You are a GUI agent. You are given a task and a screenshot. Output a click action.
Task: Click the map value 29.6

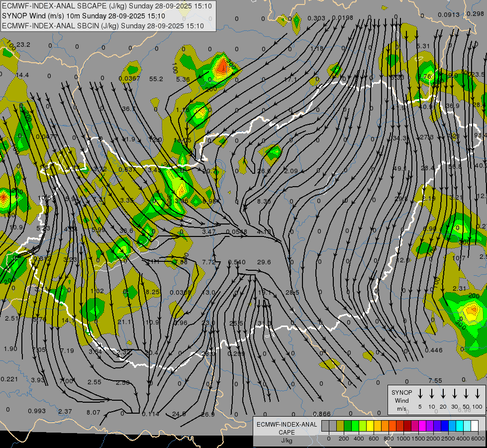[x=264, y=262]
